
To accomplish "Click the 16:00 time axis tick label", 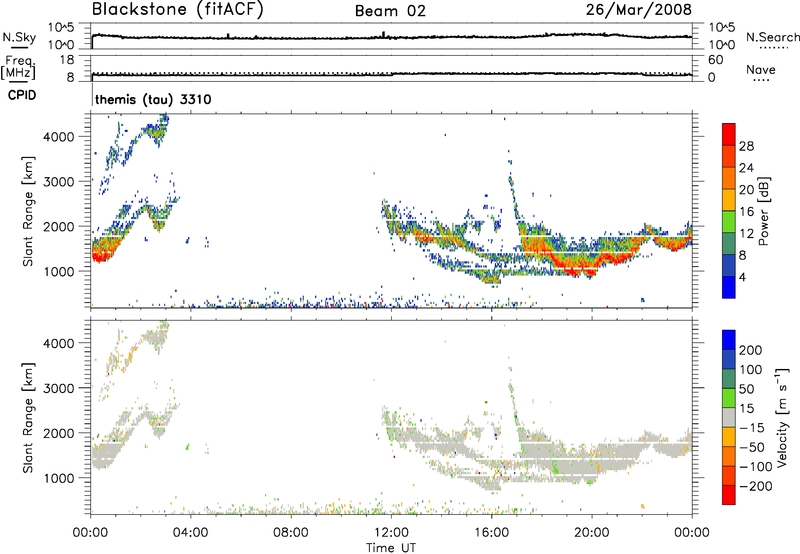I will pos(492,533).
